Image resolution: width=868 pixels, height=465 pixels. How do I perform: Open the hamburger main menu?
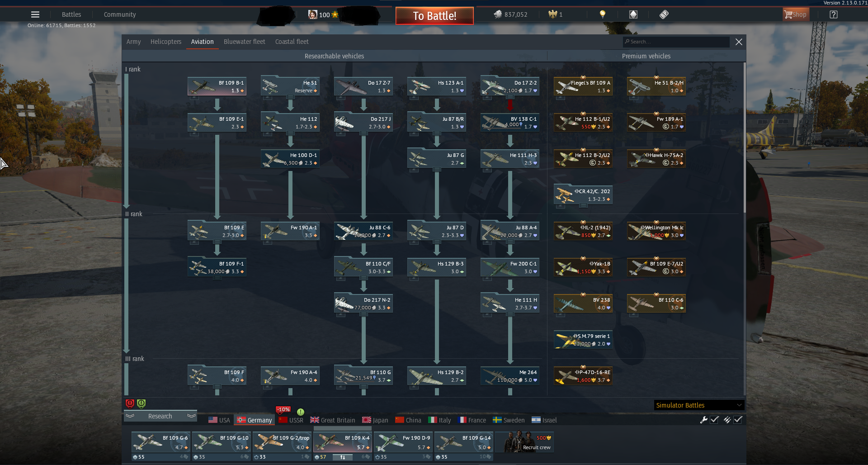[35, 14]
